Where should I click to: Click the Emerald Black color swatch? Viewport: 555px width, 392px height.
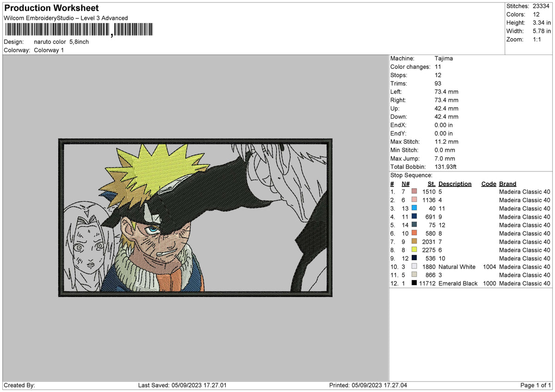pos(414,283)
